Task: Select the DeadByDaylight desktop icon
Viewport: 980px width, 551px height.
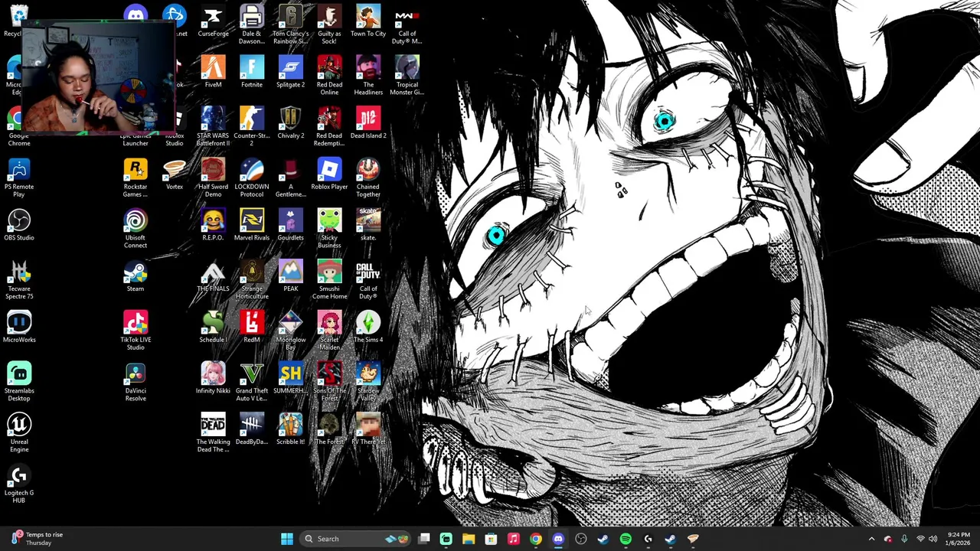Action: 252,429
